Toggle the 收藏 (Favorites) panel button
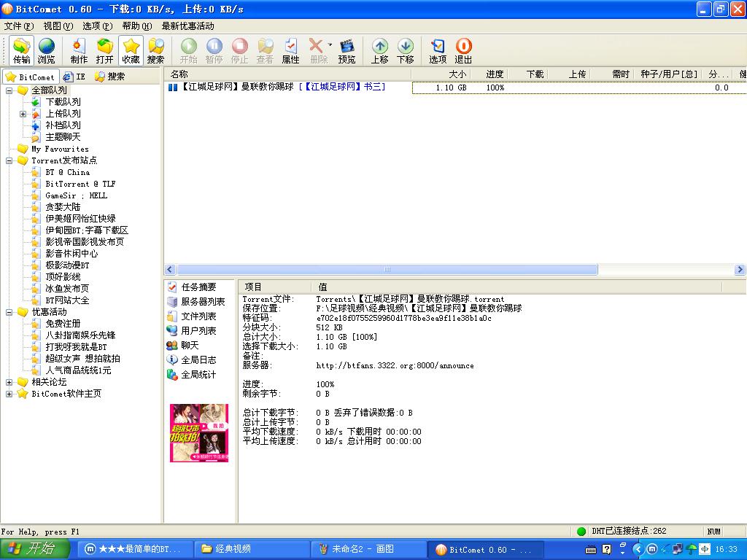The height and width of the screenshot is (560, 747). [x=131, y=51]
